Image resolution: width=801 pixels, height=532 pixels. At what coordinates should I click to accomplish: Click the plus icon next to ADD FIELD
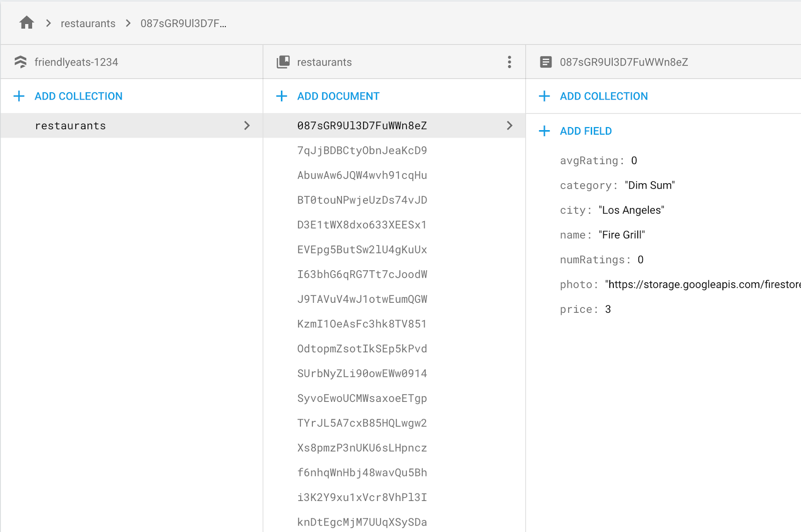544,131
